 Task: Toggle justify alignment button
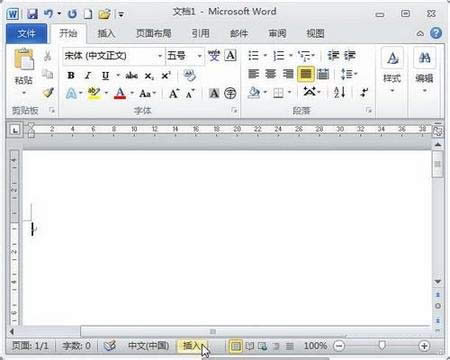tap(306, 74)
